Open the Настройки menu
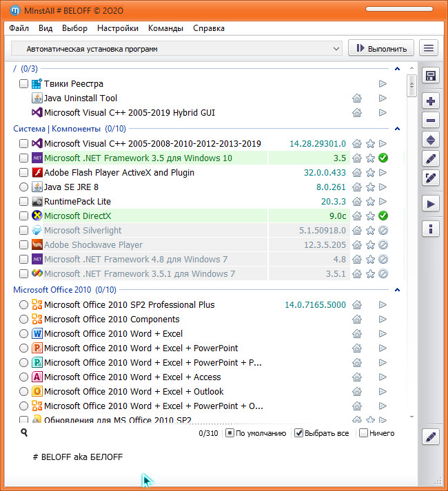Screen dimensions: 448x491 pyautogui.click(x=118, y=28)
